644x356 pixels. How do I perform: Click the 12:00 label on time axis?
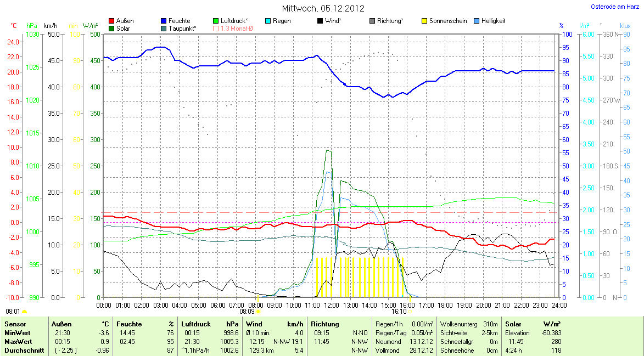pyautogui.click(x=331, y=305)
